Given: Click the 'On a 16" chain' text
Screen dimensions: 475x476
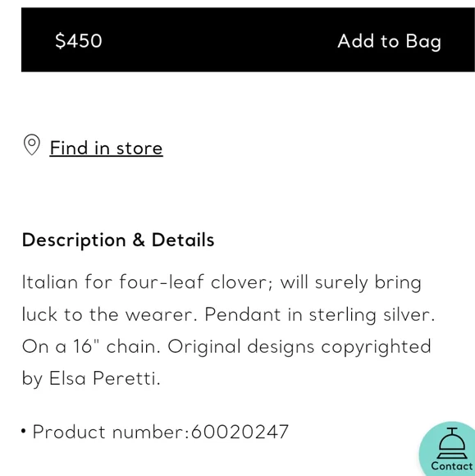Looking at the screenshot, I should pyautogui.click(x=91, y=346).
